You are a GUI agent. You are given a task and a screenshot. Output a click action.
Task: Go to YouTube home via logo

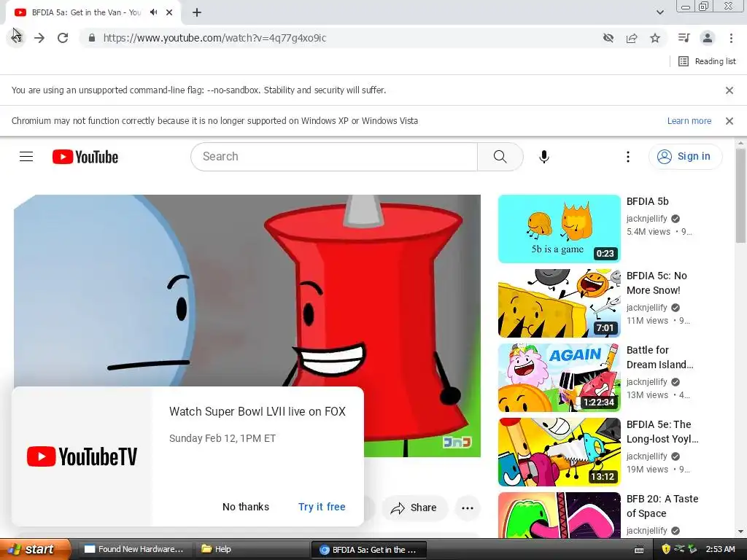coord(85,157)
